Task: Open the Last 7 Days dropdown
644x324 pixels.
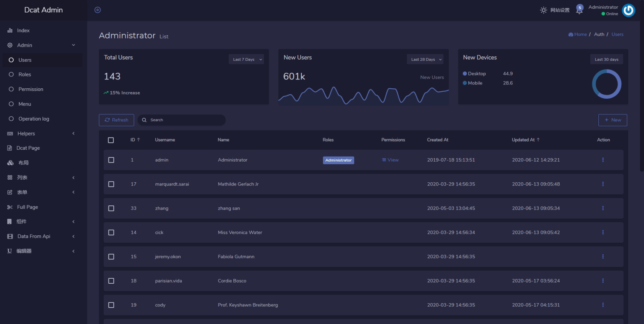Action: 246,60
